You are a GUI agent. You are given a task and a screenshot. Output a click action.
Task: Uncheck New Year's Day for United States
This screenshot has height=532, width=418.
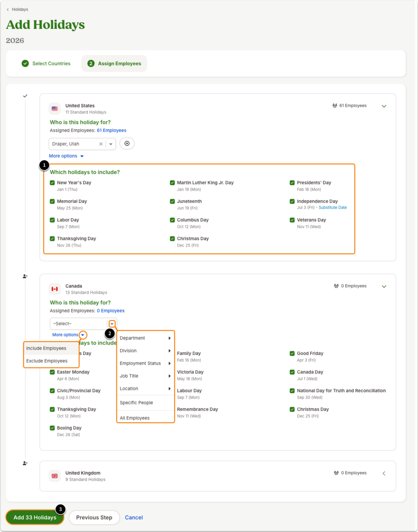point(52,183)
